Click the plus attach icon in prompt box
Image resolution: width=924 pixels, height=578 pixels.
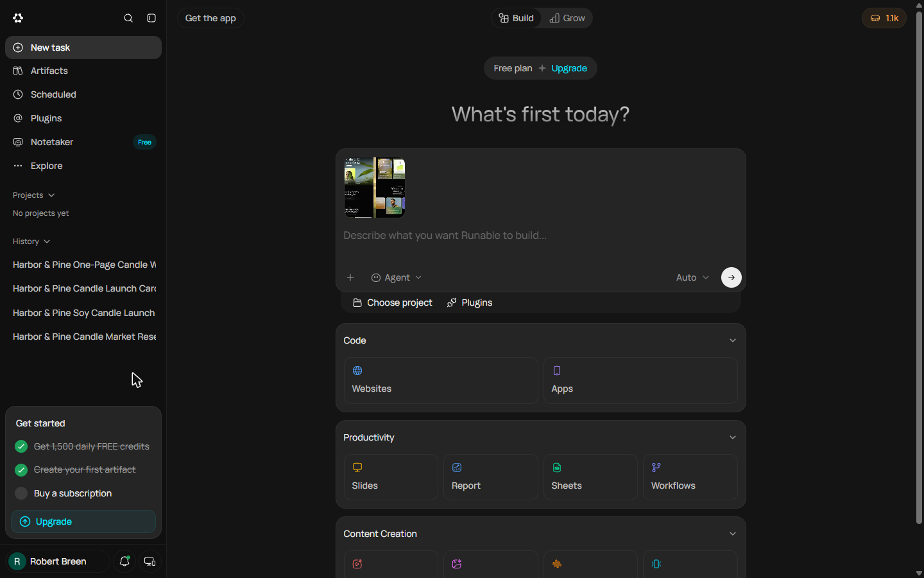tap(350, 277)
